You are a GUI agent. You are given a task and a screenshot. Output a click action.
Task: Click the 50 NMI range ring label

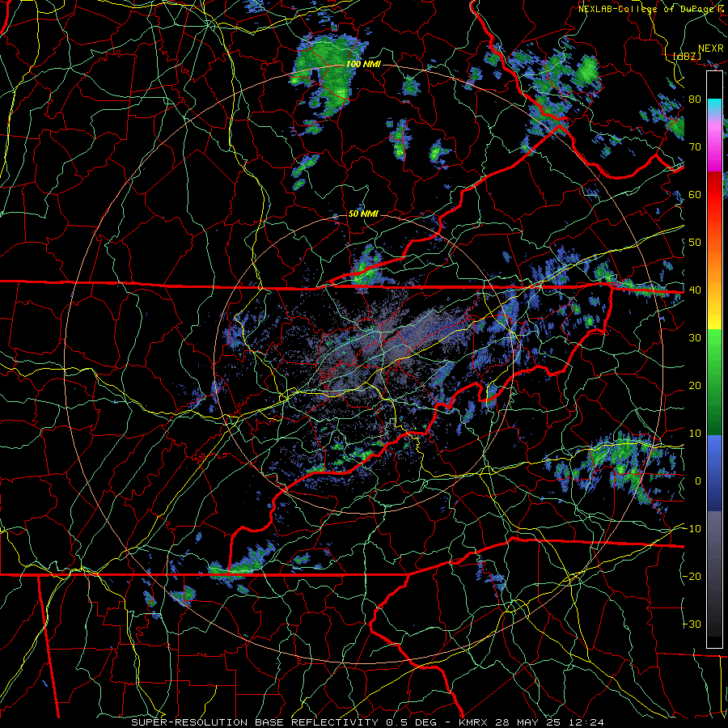[363, 214]
